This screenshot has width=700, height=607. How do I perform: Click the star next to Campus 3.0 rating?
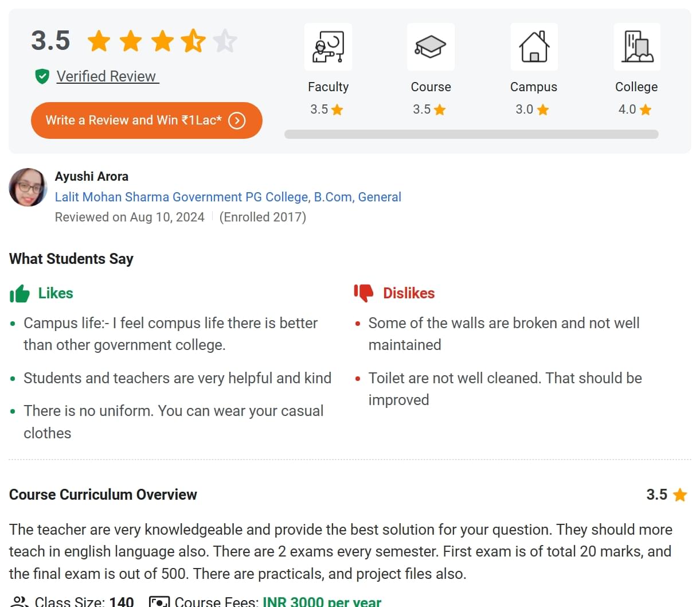(x=542, y=109)
